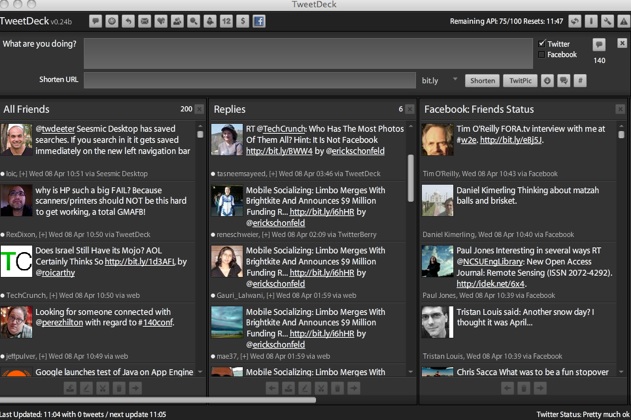Click in the 'What are you doing?' field

pos(306,52)
